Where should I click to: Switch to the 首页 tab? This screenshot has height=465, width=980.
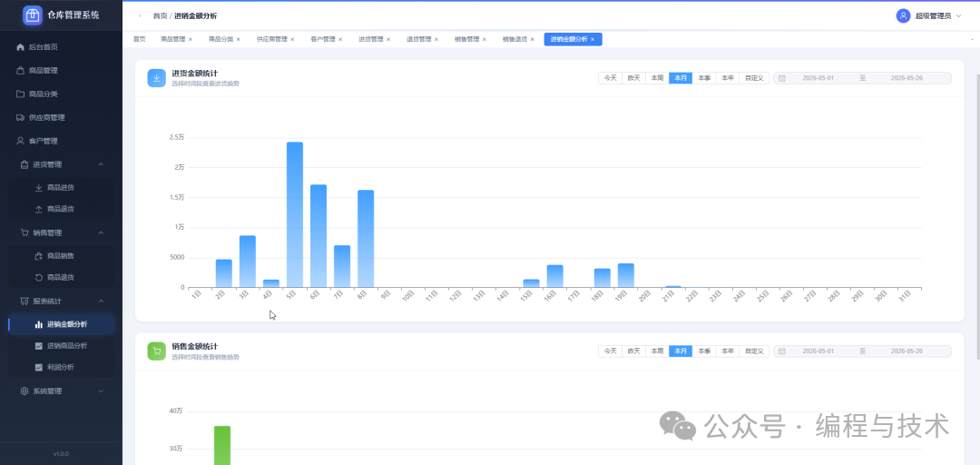click(139, 39)
